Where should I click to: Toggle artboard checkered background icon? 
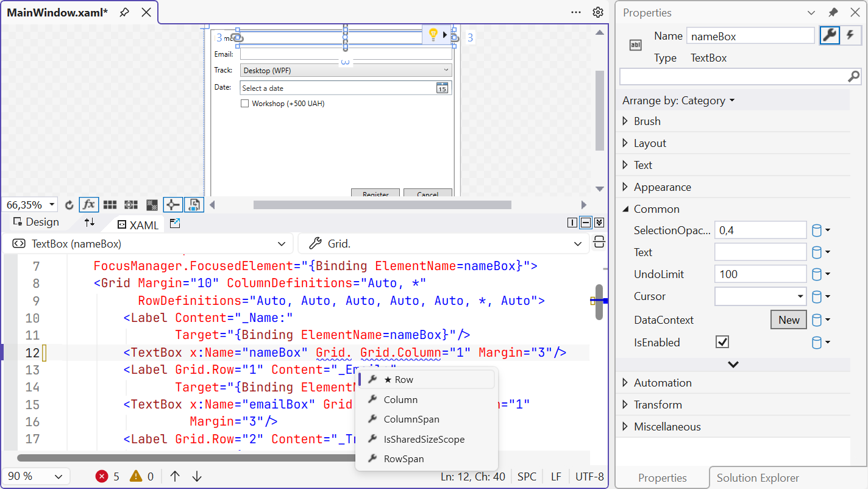[x=152, y=205]
